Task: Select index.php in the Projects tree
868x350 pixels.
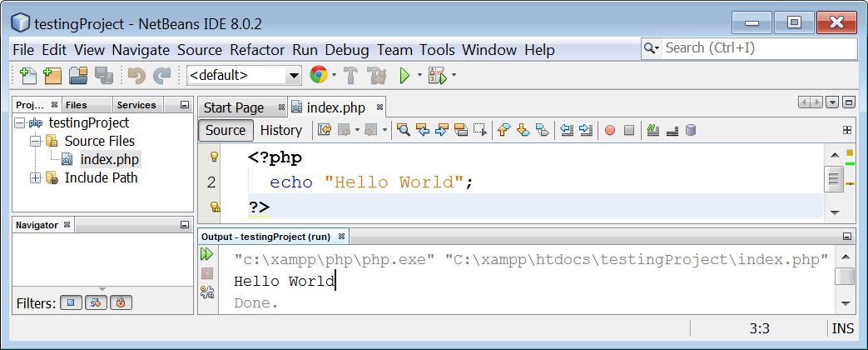Action: pos(110,160)
